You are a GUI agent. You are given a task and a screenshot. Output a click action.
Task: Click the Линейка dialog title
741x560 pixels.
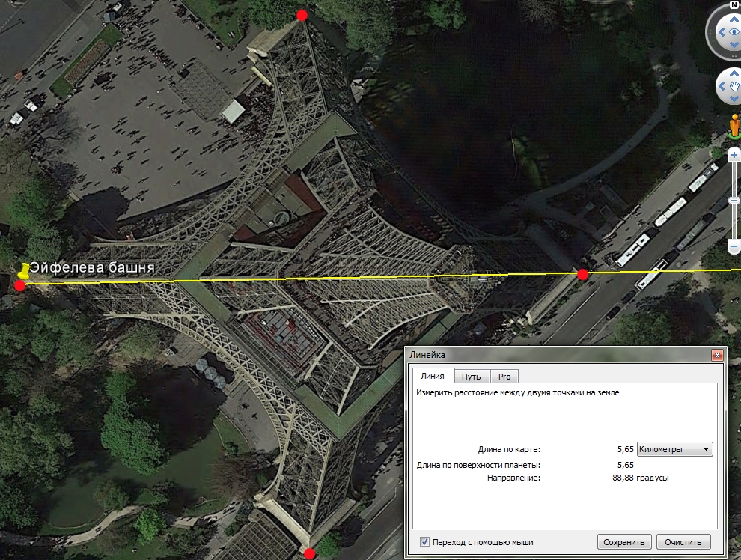point(427,355)
